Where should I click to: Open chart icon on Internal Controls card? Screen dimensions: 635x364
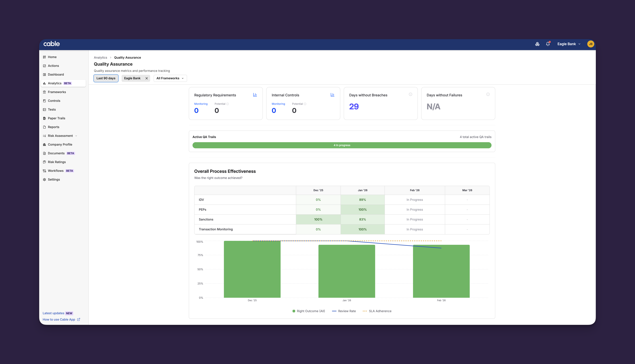click(x=332, y=95)
